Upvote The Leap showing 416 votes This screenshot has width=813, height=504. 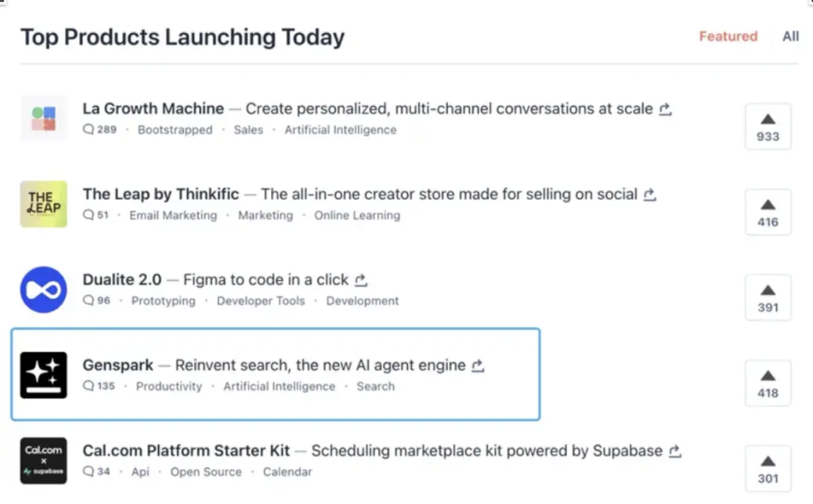768,212
